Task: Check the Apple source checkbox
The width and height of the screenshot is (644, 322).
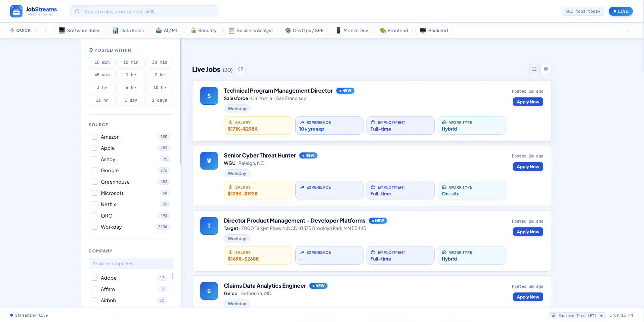Action: coord(95,148)
